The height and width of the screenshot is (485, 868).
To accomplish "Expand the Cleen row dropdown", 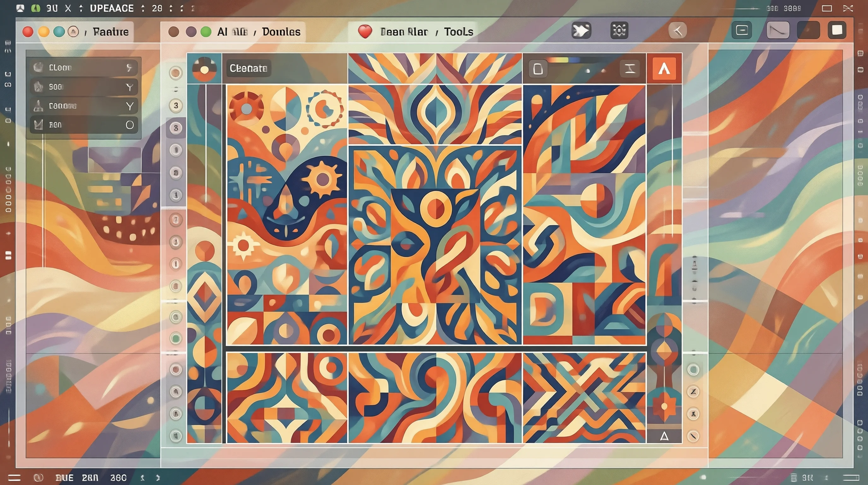I will (129, 68).
